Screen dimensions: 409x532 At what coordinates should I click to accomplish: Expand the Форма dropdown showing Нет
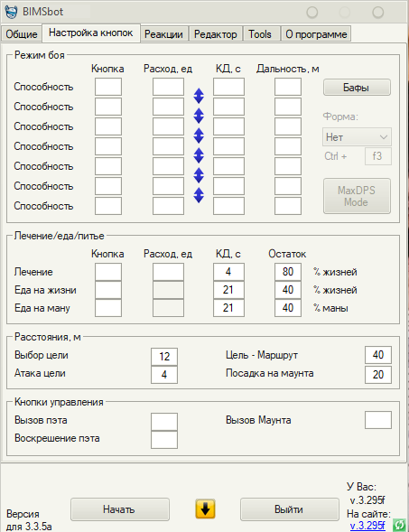[357, 137]
